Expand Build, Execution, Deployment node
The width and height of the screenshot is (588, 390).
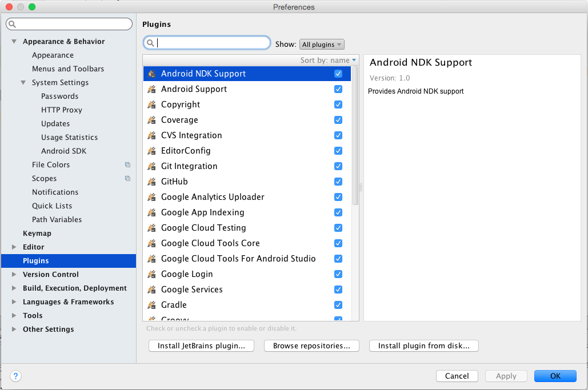coord(14,288)
